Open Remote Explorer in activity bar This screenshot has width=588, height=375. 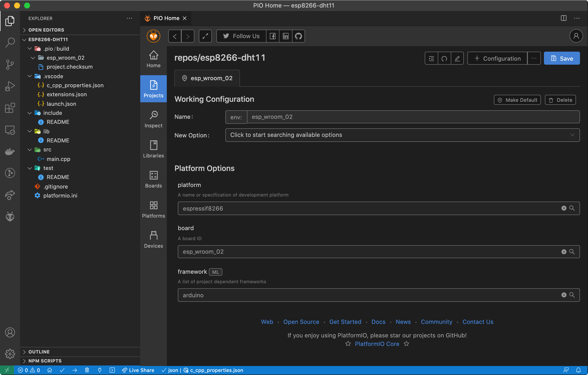pyautogui.click(x=10, y=130)
